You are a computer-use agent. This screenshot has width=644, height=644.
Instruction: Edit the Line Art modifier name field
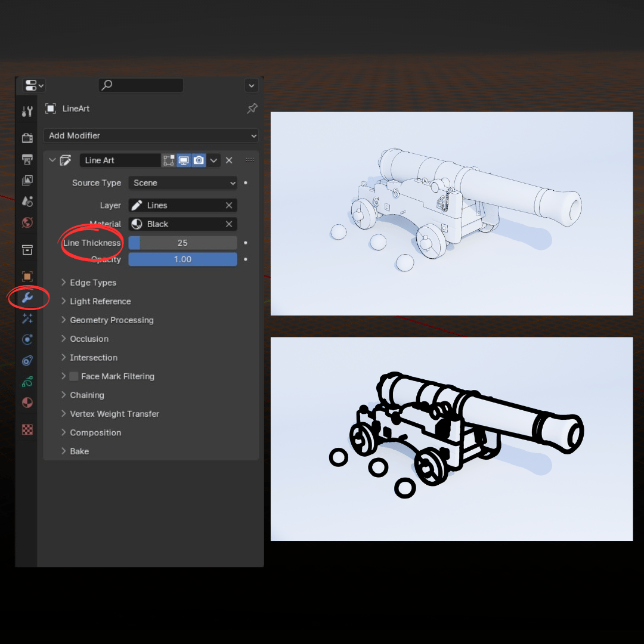(x=120, y=160)
